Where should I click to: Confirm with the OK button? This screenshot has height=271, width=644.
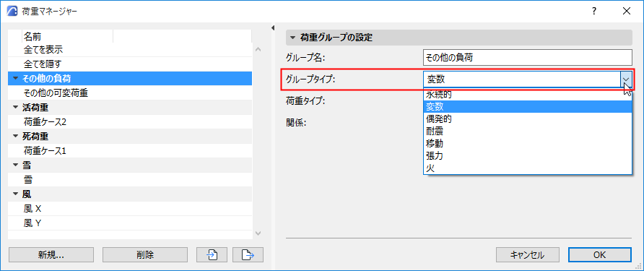pyautogui.click(x=600, y=255)
